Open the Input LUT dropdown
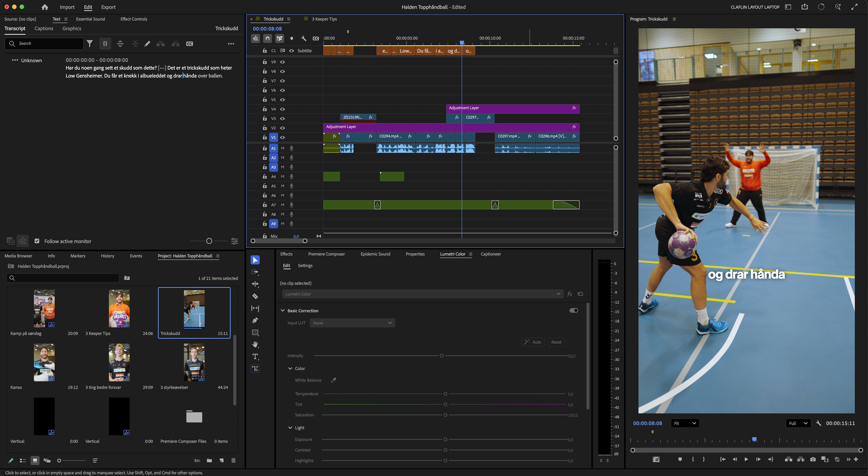868x476 pixels. tap(352, 323)
